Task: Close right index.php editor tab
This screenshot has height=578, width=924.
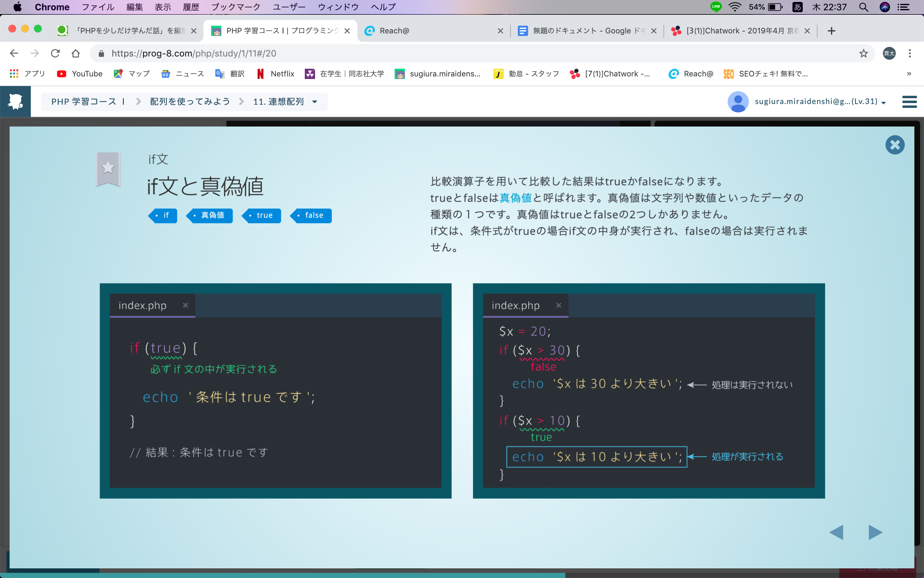Action: click(x=559, y=305)
